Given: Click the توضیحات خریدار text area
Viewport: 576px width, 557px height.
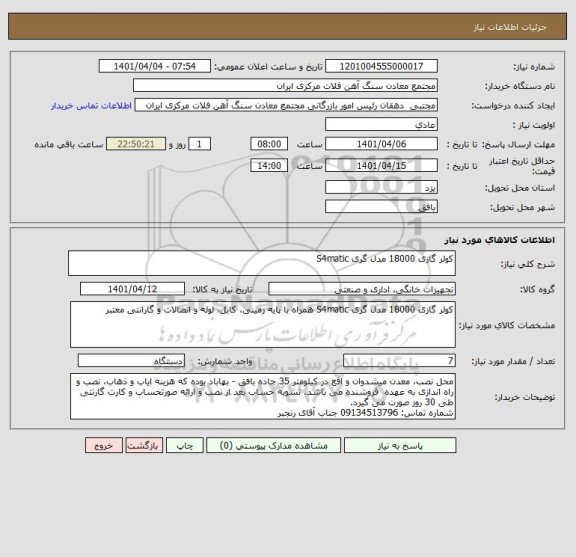Looking at the screenshot, I should 263,396.
